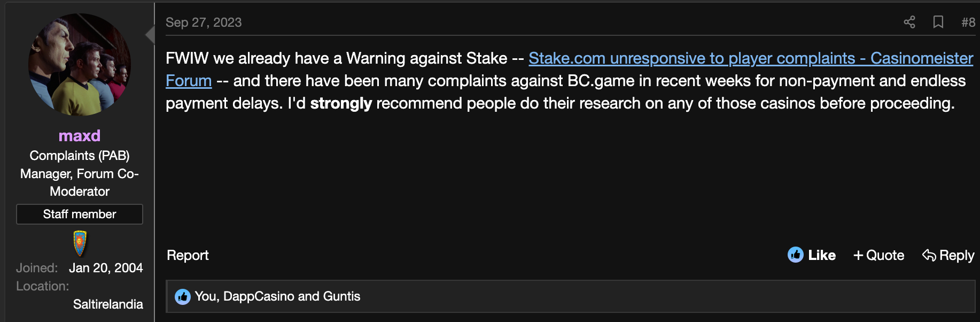Click the Reply arrow icon

point(929,255)
